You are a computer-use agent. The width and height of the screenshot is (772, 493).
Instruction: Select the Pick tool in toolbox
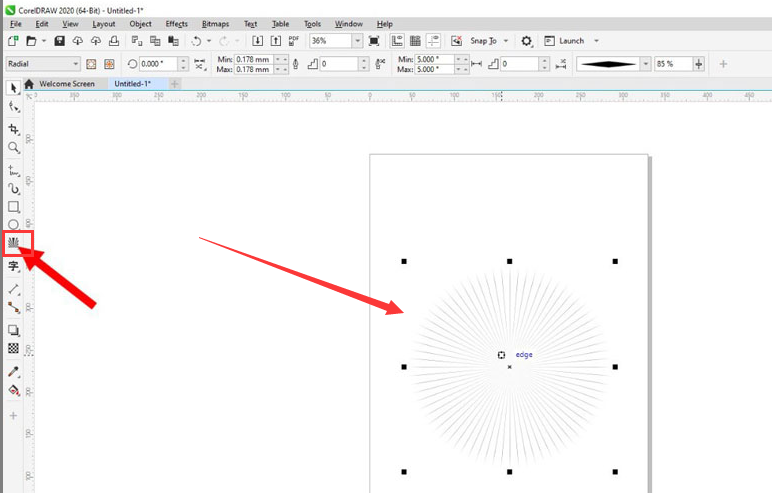pyautogui.click(x=13, y=88)
